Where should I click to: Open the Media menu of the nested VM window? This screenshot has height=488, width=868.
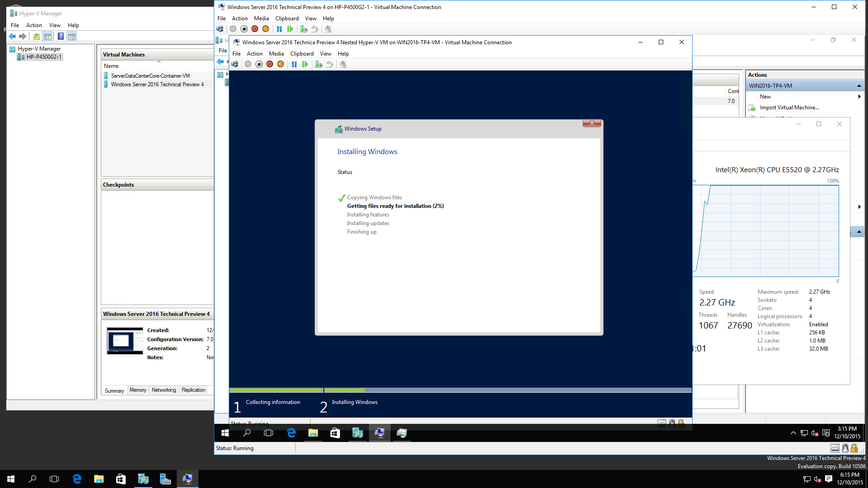pos(276,53)
